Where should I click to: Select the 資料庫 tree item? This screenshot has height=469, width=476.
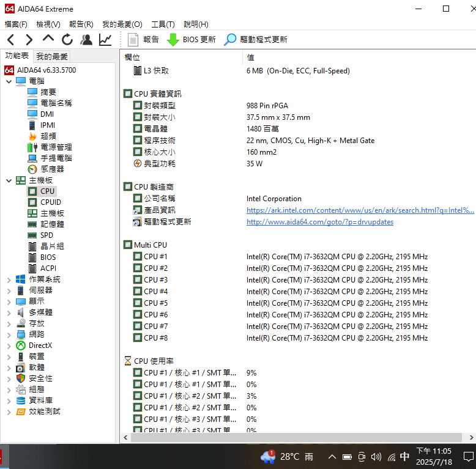tap(40, 401)
